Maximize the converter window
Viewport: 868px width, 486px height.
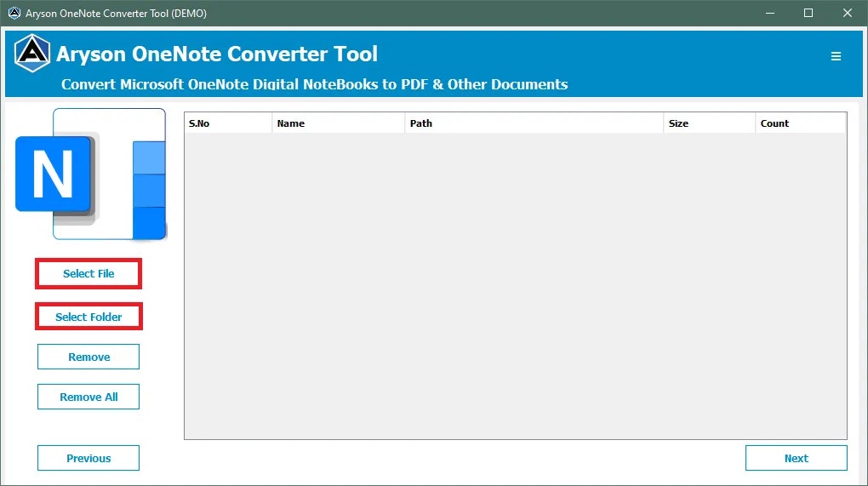808,13
